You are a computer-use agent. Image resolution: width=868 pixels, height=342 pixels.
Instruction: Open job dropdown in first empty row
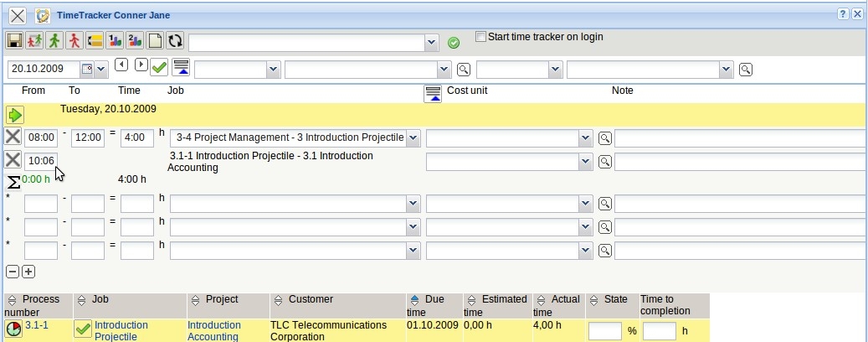(413, 204)
